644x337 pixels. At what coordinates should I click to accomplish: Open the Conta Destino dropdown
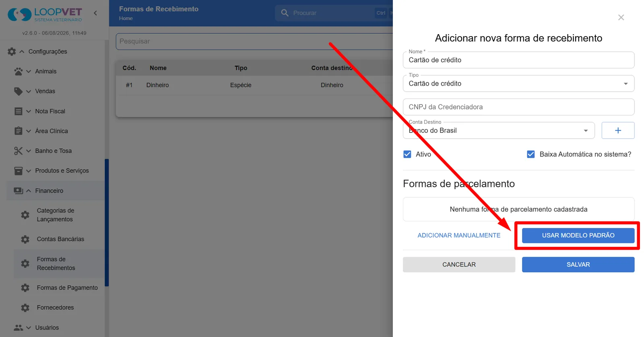pyautogui.click(x=499, y=131)
